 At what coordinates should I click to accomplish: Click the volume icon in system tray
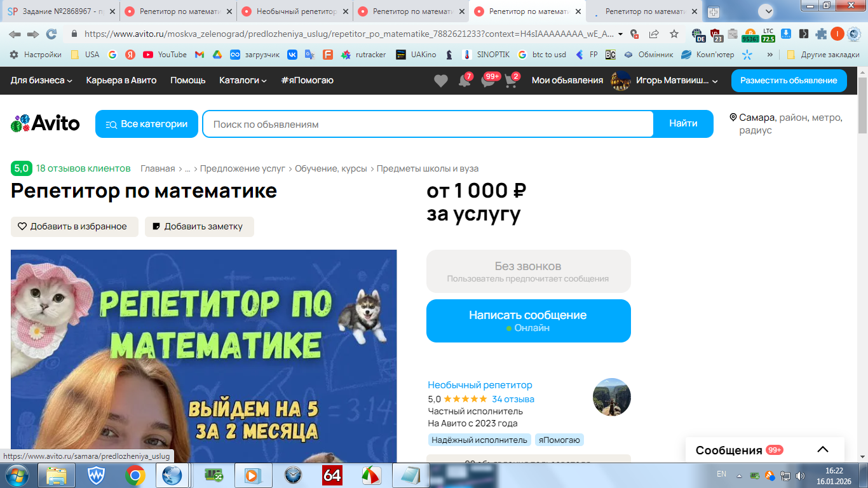tap(799, 476)
